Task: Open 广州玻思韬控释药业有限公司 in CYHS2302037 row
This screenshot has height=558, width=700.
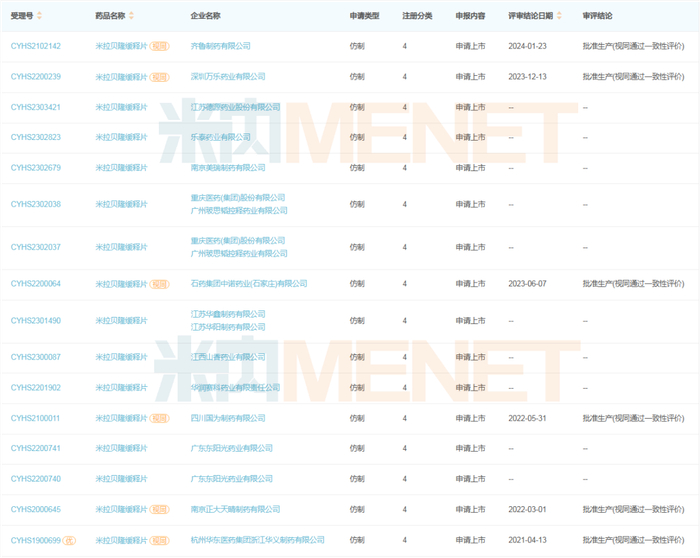Action: [x=239, y=254]
